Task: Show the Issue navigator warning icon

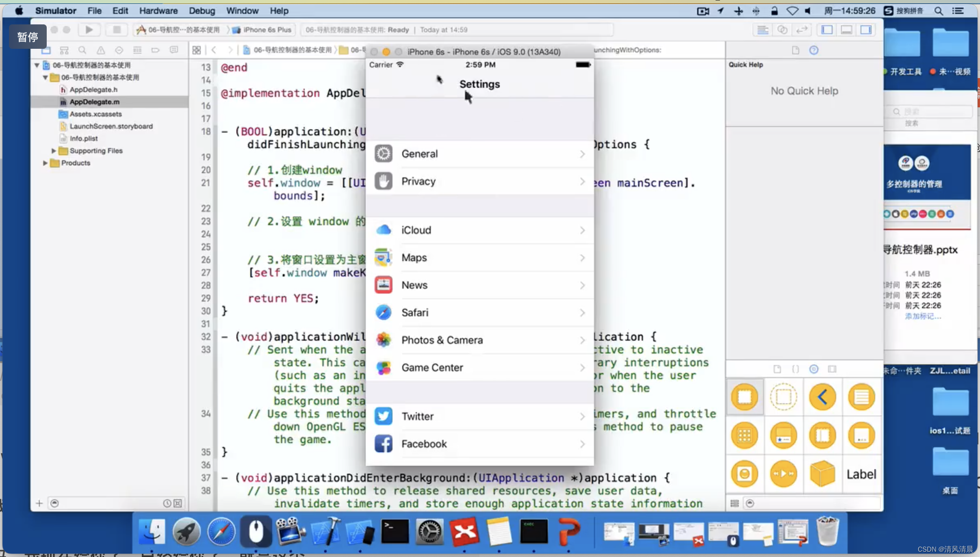Action: [x=101, y=50]
